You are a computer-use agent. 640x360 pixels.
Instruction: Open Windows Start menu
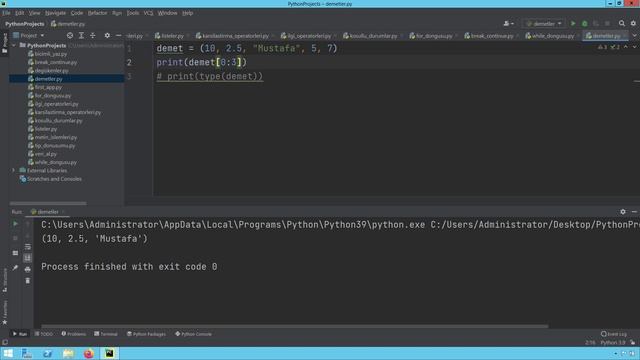[x=8, y=353]
